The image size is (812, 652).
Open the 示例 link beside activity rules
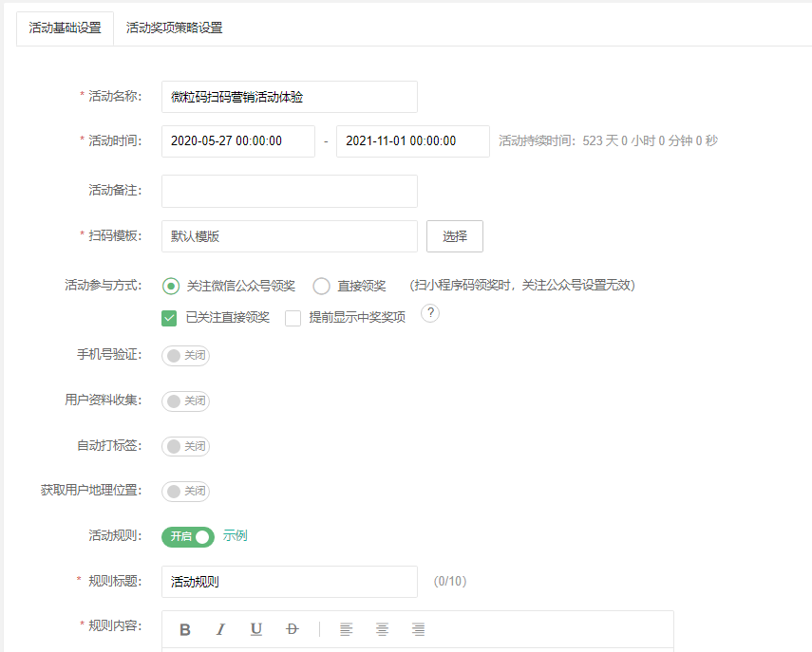tap(235, 536)
